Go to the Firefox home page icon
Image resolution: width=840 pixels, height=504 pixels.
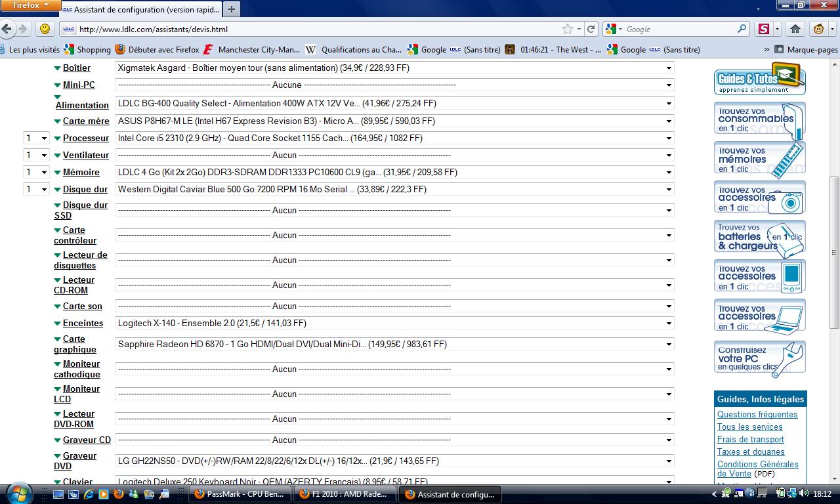795,29
